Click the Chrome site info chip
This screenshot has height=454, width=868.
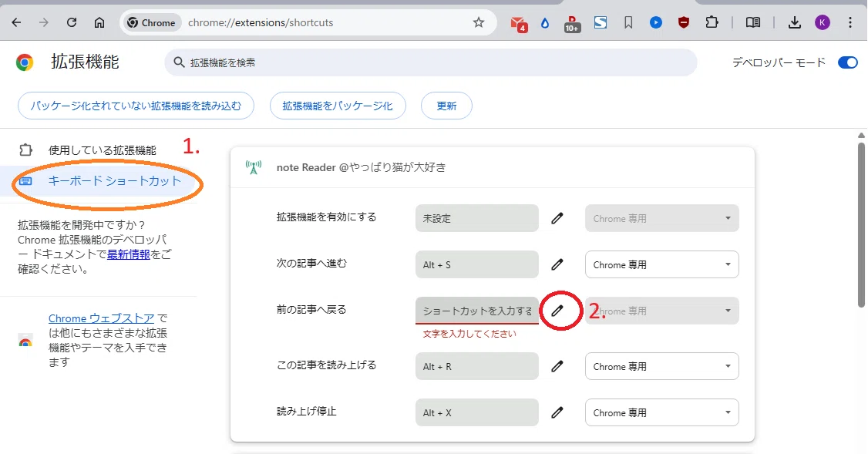(151, 22)
